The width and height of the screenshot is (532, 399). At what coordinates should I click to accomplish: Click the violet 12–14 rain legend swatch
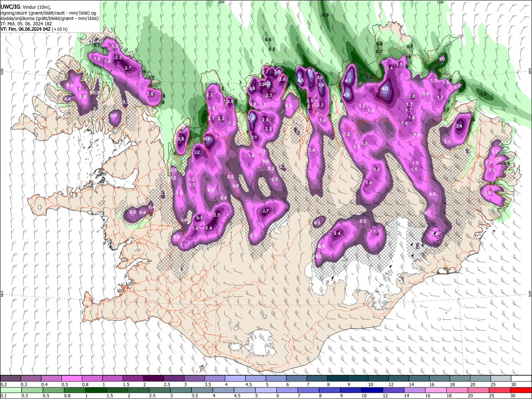(394, 390)
